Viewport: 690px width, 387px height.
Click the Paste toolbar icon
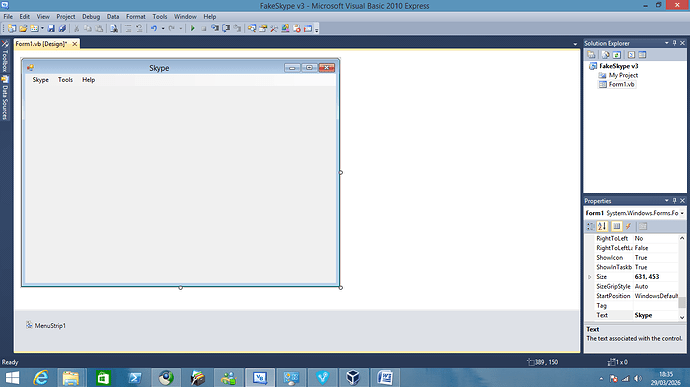pyautogui.click(x=99, y=29)
